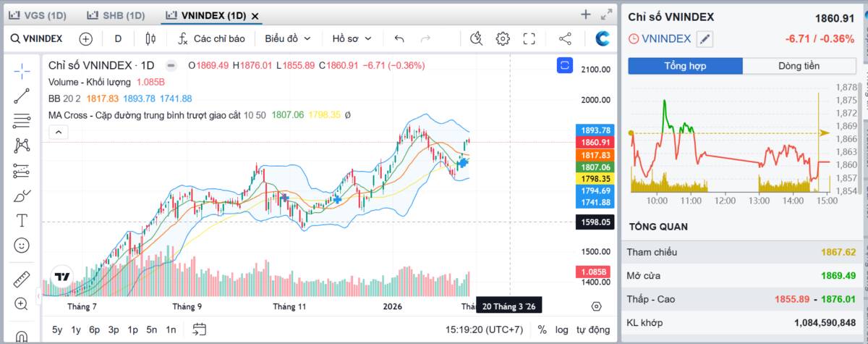Click the 'Tham chiếu' value 1867.62
868x344 pixels.
[838, 252]
